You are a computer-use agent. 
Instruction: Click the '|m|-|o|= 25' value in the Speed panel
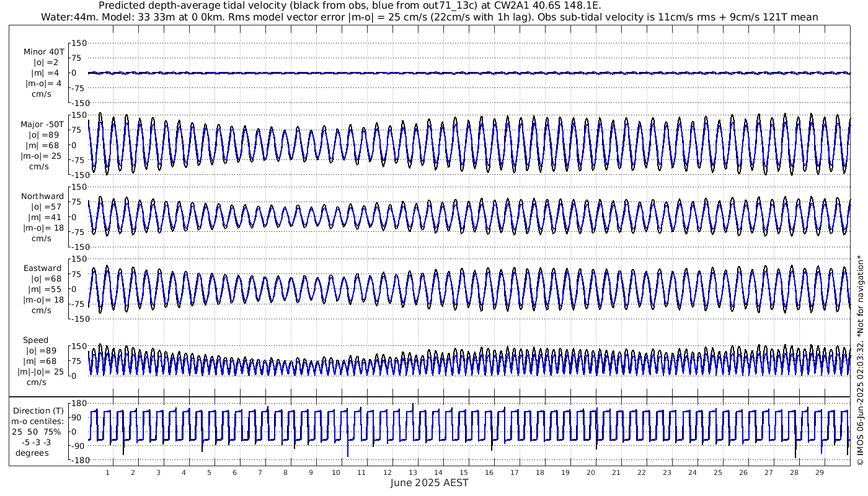tap(40, 371)
